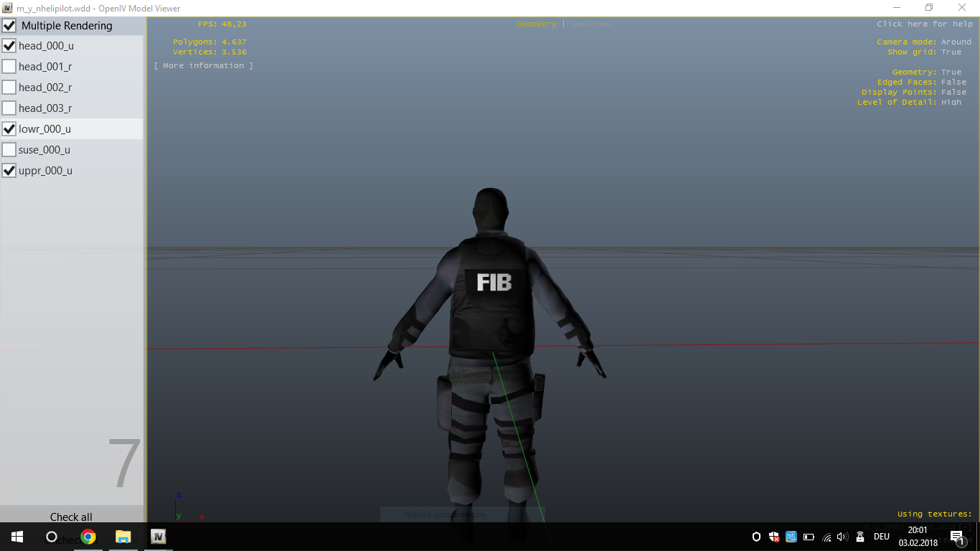The height and width of the screenshot is (551, 980).
Task: Open Google Chrome from the taskbar
Action: click(x=88, y=537)
